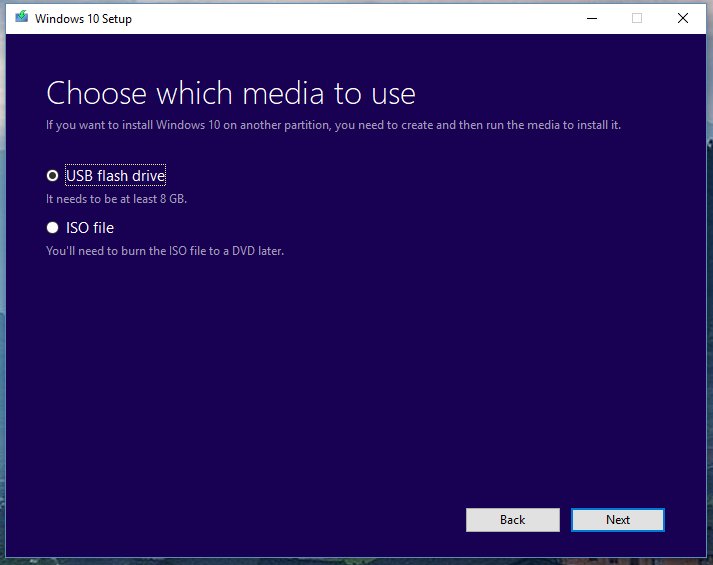Select the USB flash drive radio button
This screenshot has height=565, width=713.
click(53, 175)
